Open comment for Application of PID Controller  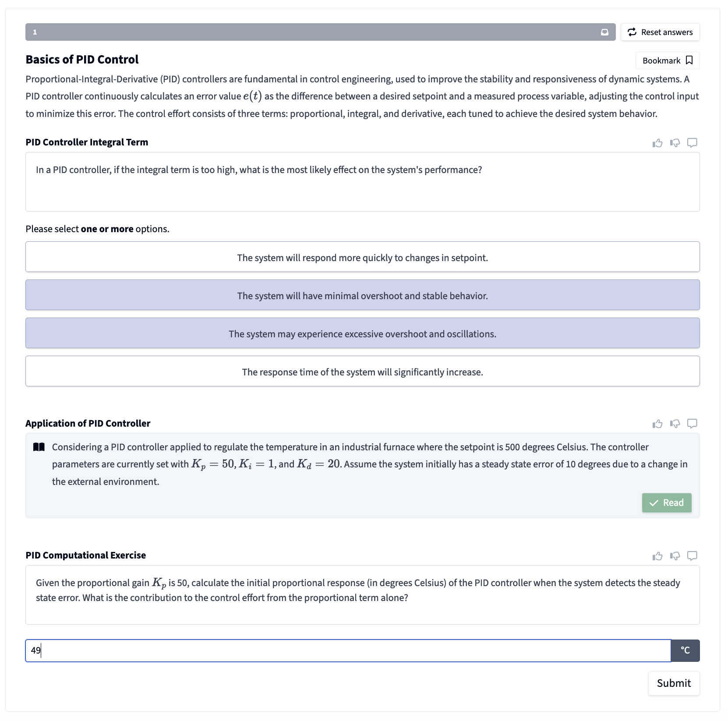coord(692,424)
